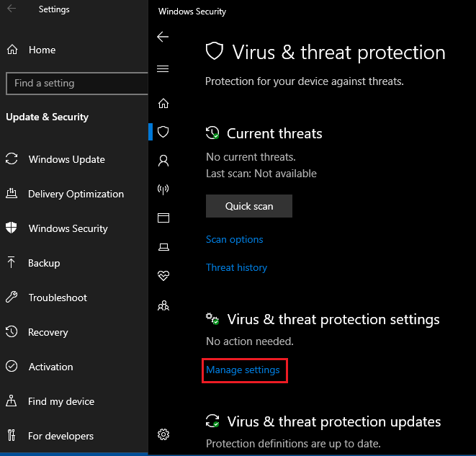The width and height of the screenshot is (476, 456).
Task: Click the Activation checkmark icon
Action: 12,366
